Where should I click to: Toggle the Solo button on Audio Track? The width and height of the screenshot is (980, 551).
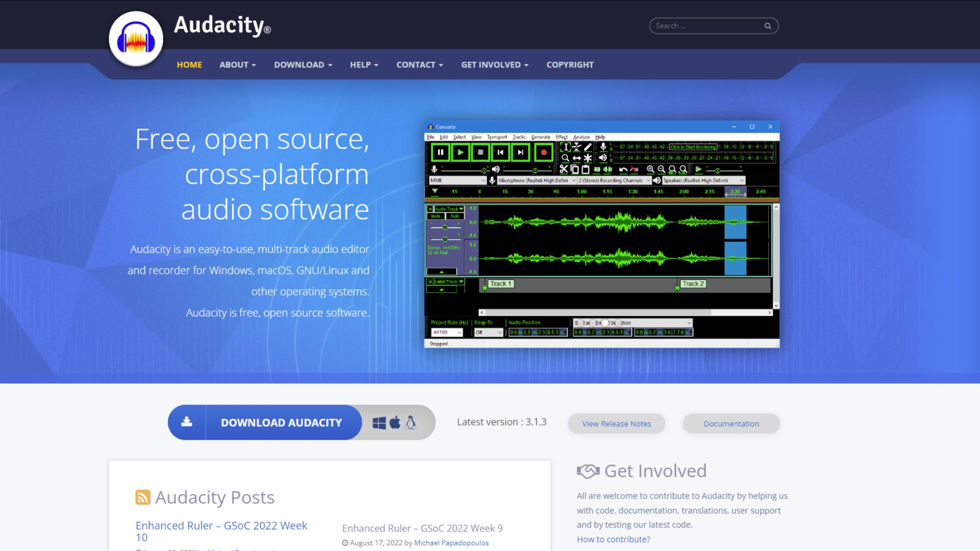coord(455,216)
